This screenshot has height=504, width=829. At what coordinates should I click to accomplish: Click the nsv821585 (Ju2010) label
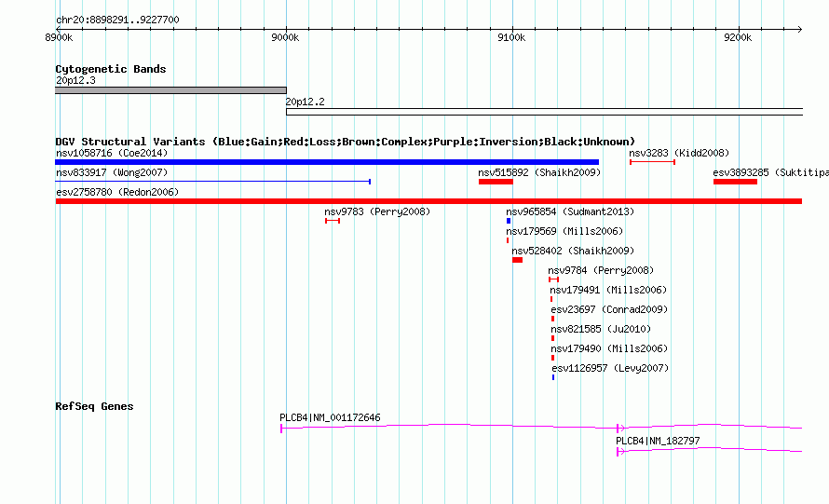(601, 329)
